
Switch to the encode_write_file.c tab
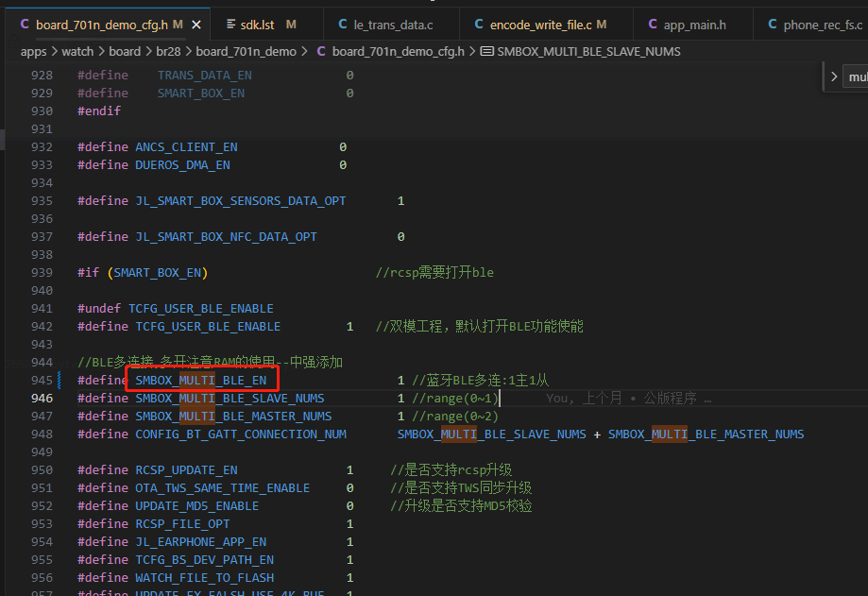540,25
